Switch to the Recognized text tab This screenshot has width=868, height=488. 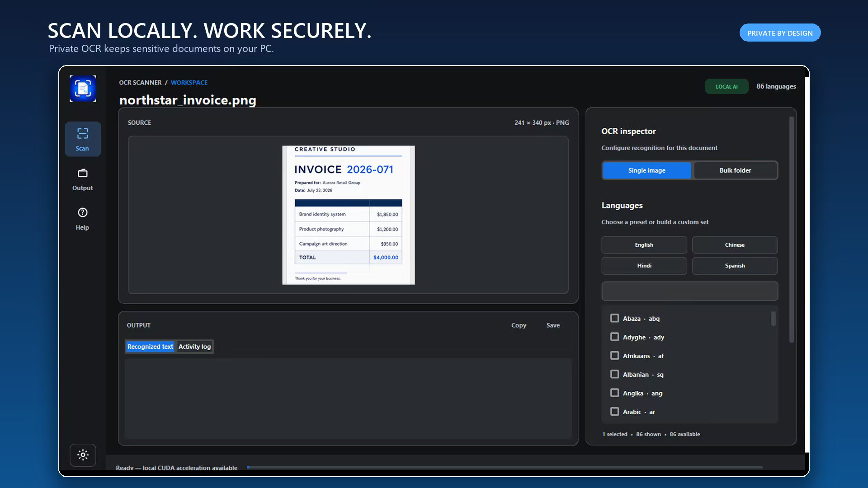(150, 347)
